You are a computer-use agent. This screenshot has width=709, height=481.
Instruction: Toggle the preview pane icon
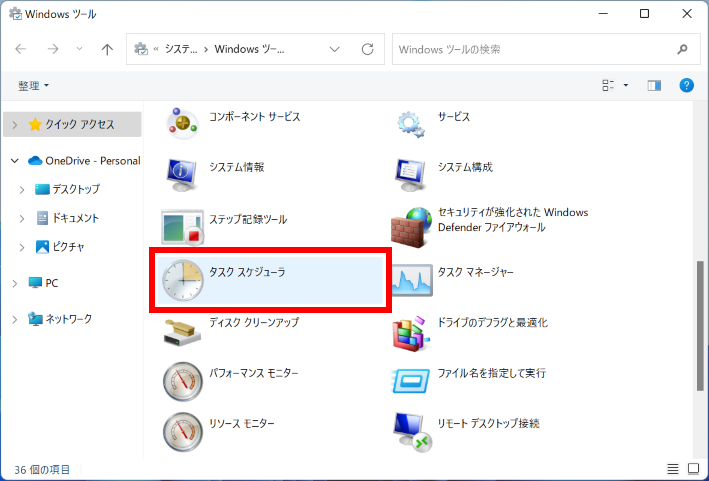click(x=654, y=85)
